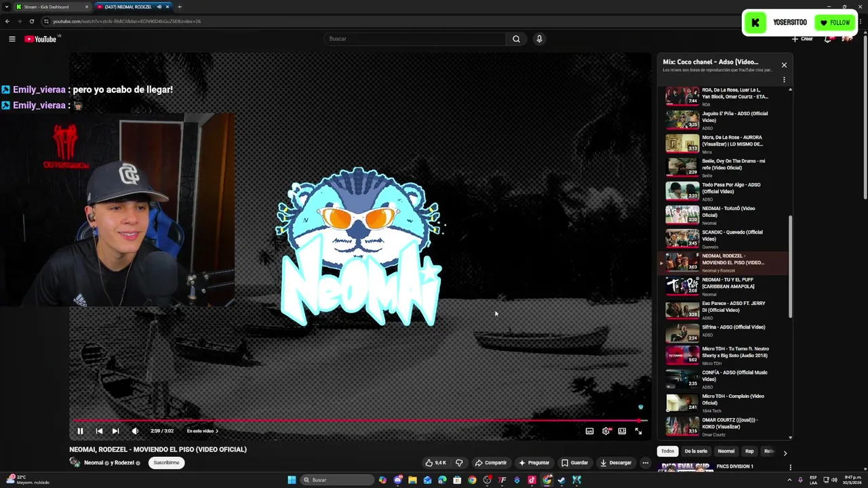
Task: Click the Descargar download button
Action: pyautogui.click(x=616, y=463)
